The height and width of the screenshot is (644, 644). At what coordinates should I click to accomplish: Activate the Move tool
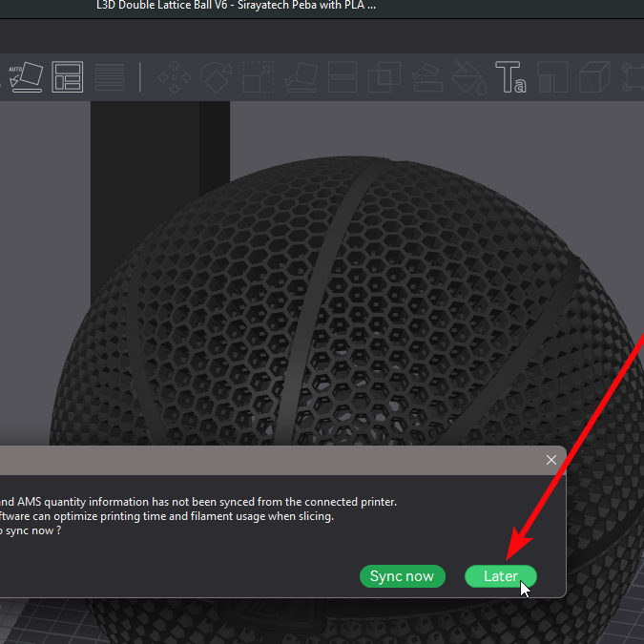tap(174, 77)
